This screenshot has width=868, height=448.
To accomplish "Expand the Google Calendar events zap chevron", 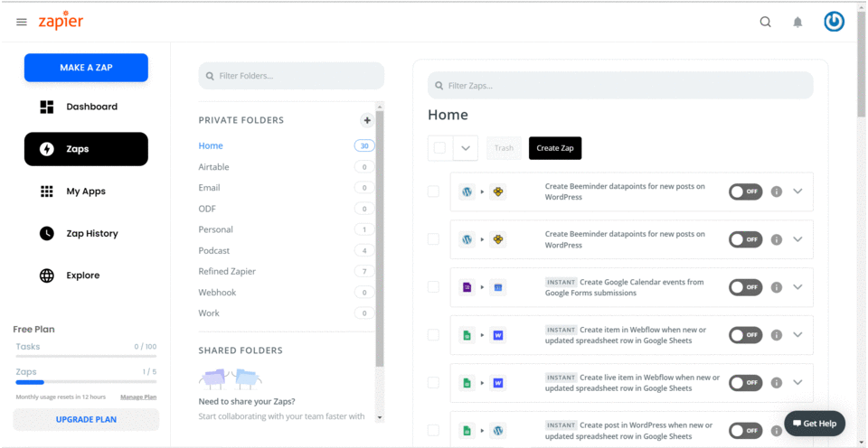I will point(797,287).
